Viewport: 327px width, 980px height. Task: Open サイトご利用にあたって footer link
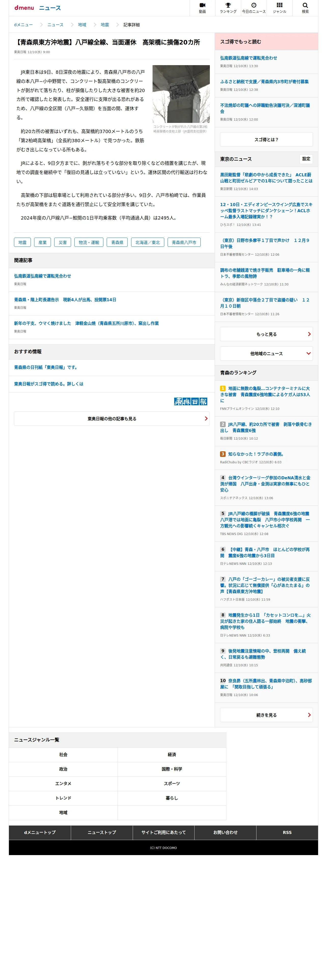(x=164, y=832)
